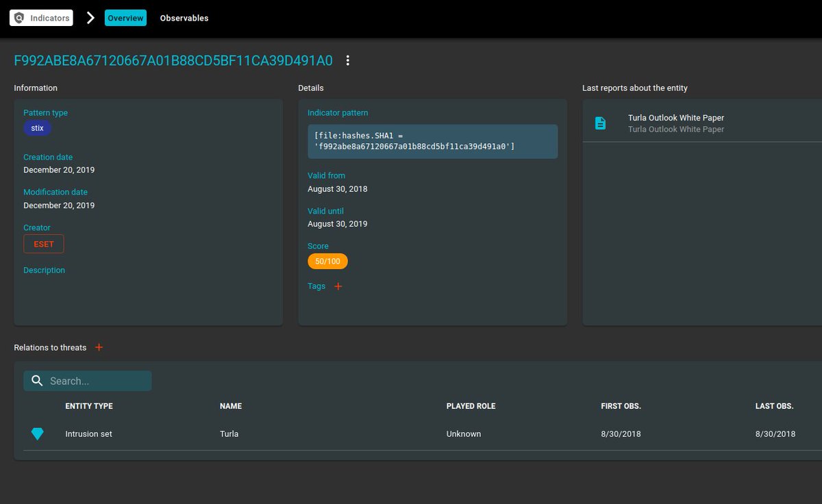
Task: Switch to the Observables tab
Action: pos(184,18)
